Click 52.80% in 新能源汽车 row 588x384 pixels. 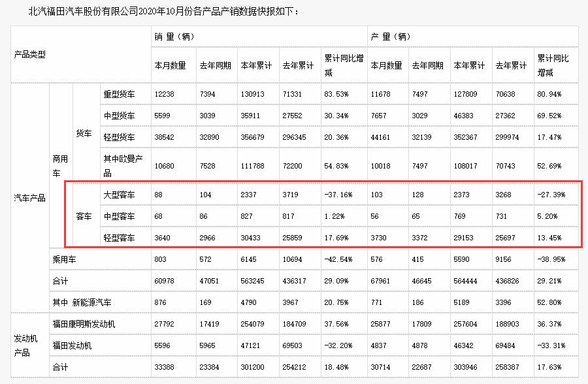[x=549, y=302]
